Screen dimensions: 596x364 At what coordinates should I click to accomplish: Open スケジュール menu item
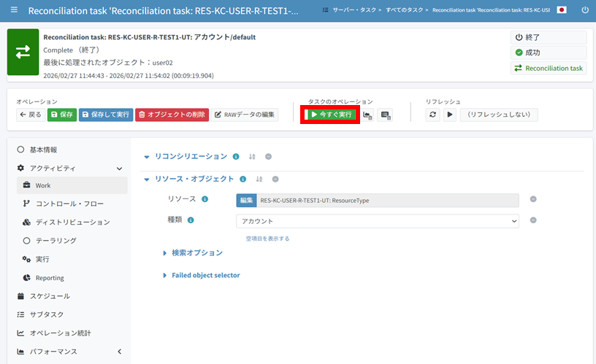(x=50, y=296)
